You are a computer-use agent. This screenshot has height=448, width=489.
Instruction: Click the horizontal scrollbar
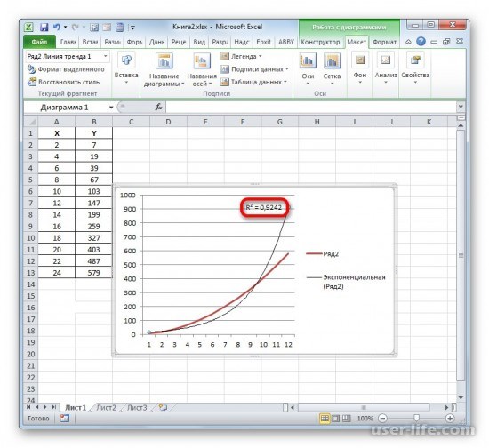[364, 407]
